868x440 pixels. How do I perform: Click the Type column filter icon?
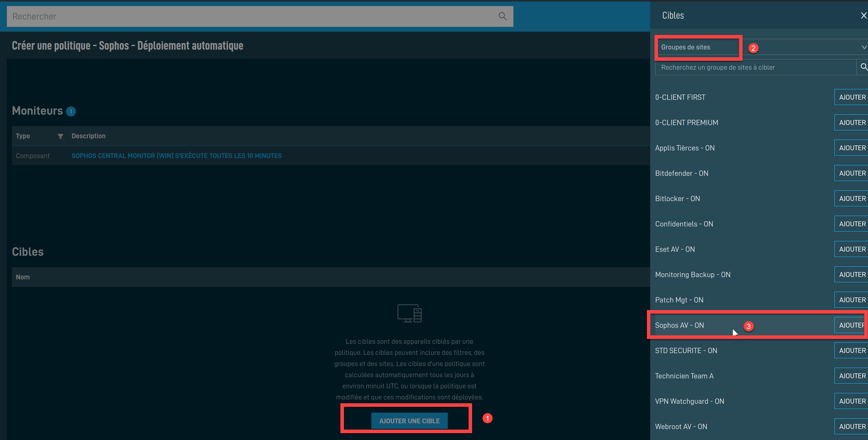tap(60, 136)
